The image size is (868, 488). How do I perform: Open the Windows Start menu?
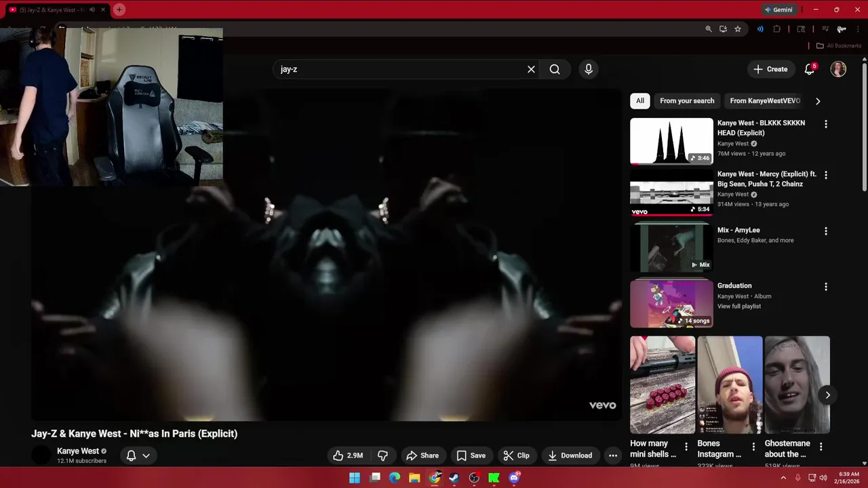point(355,478)
